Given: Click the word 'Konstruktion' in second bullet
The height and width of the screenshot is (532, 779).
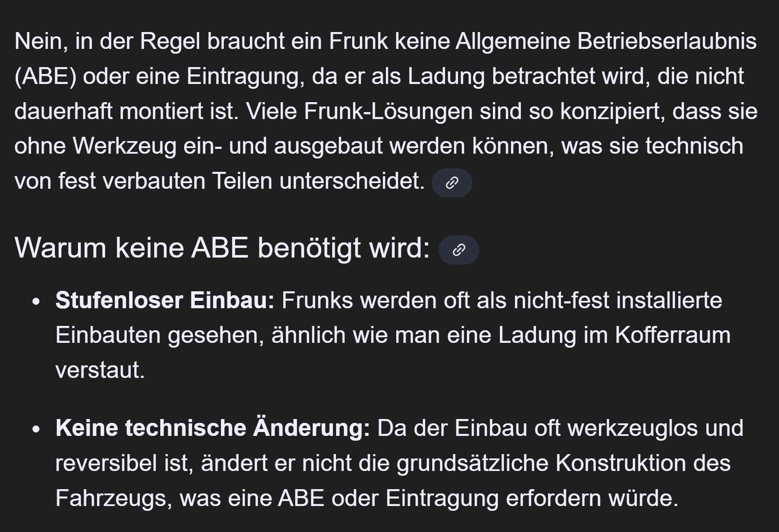Looking at the screenshot, I should click(621, 463).
